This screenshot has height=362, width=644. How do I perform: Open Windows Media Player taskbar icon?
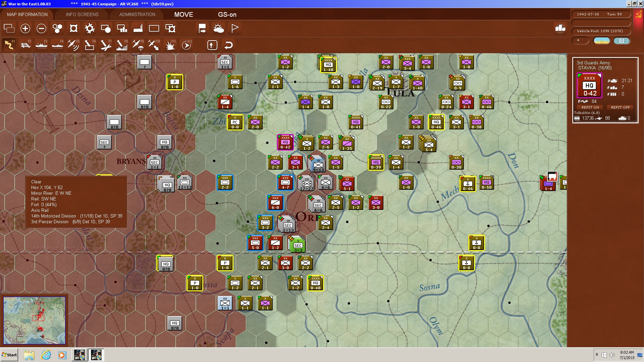click(62, 355)
